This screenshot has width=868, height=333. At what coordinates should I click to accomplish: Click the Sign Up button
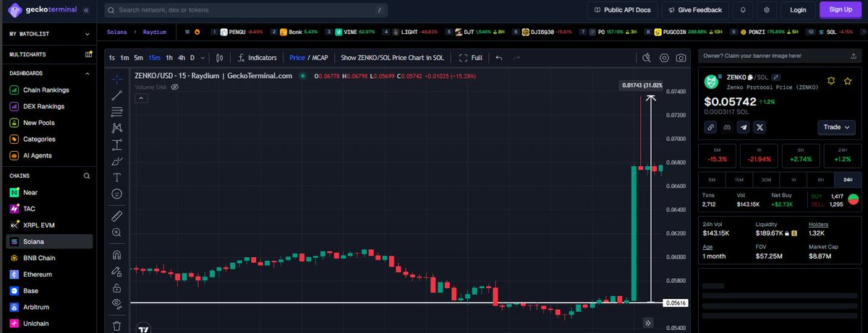pyautogui.click(x=841, y=10)
